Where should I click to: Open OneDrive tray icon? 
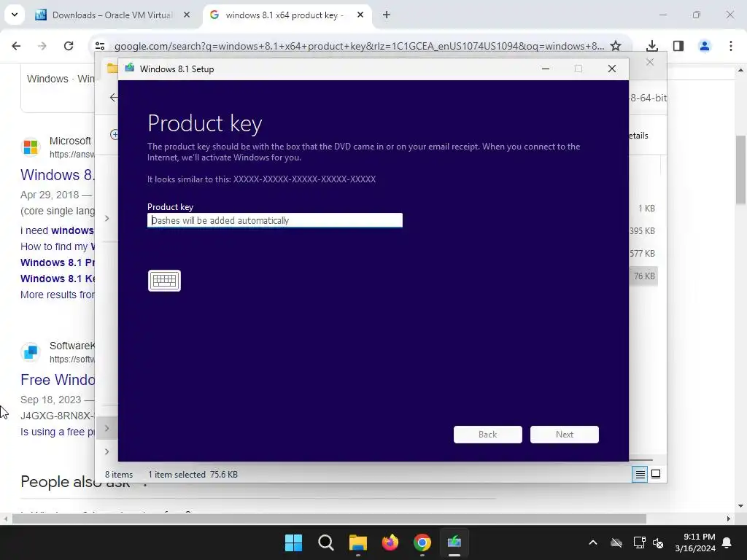click(616, 542)
